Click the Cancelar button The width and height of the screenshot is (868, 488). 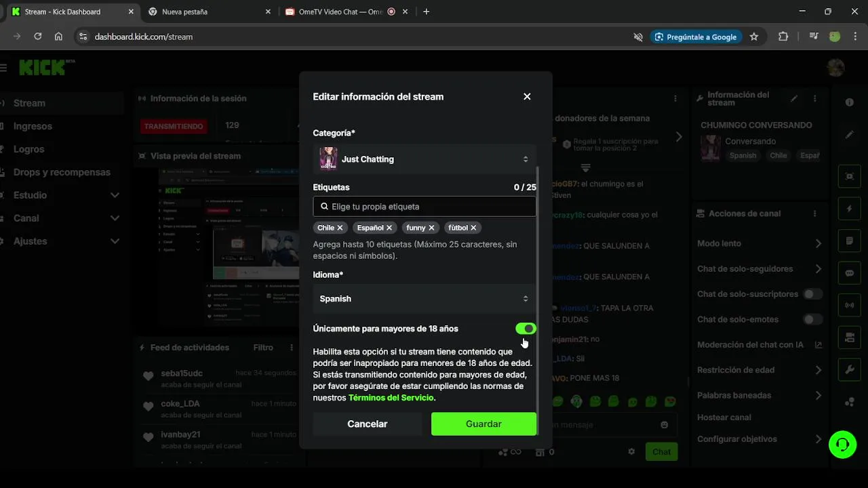(368, 424)
